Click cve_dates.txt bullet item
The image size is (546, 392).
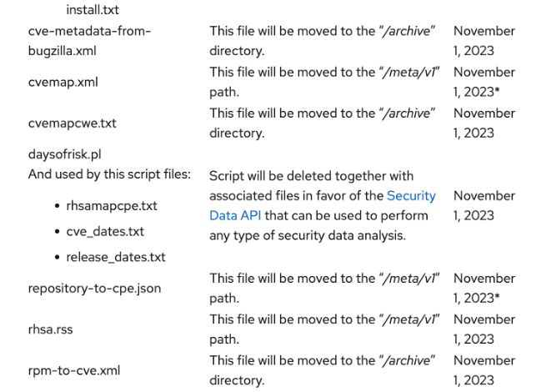(x=105, y=232)
